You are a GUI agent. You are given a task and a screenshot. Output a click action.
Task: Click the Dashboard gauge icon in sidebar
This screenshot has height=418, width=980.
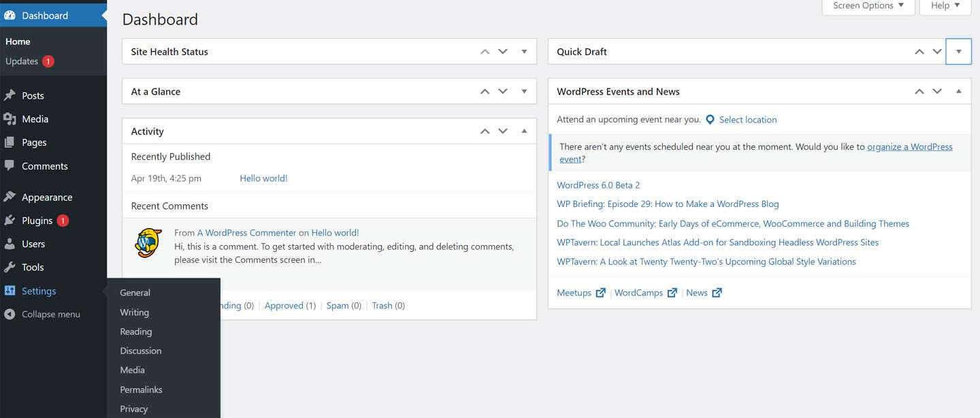(10, 15)
